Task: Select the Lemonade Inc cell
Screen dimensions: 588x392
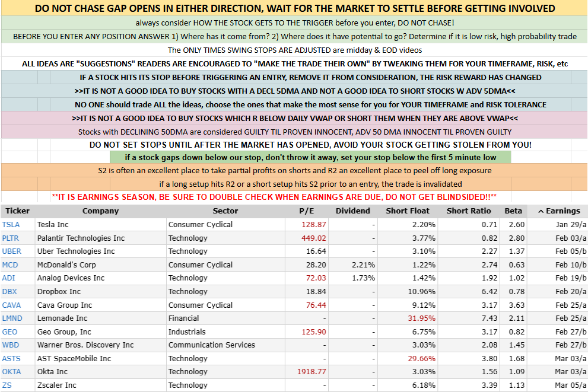Action: click(x=100, y=318)
